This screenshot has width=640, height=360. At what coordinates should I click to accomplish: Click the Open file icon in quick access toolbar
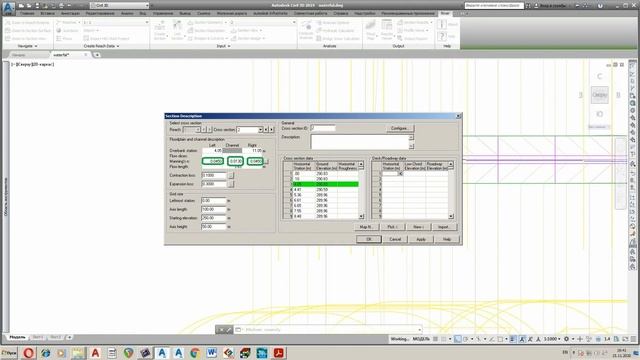(x=29, y=6)
